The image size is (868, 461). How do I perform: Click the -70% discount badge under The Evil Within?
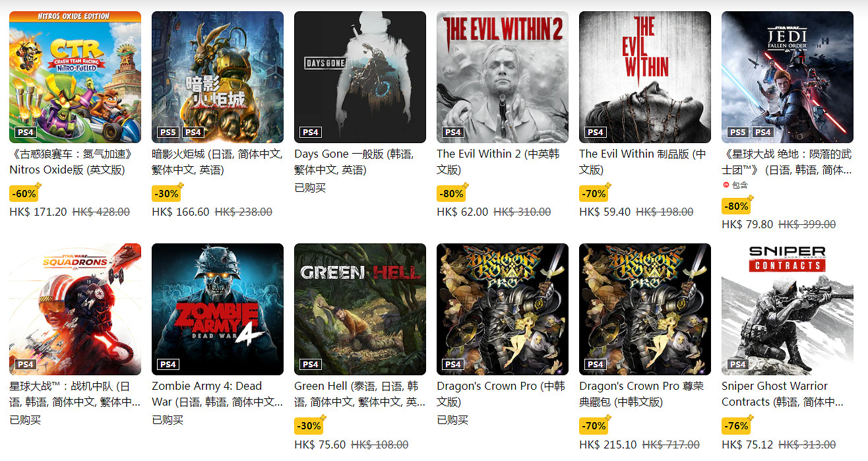[593, 193]
